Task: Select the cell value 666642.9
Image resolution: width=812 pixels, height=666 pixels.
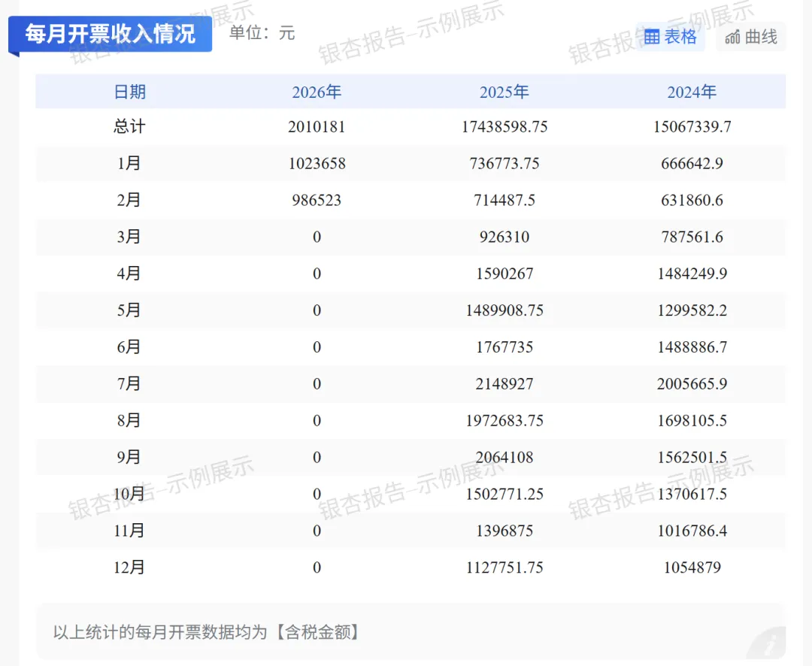Action: (x=692, y=164)
